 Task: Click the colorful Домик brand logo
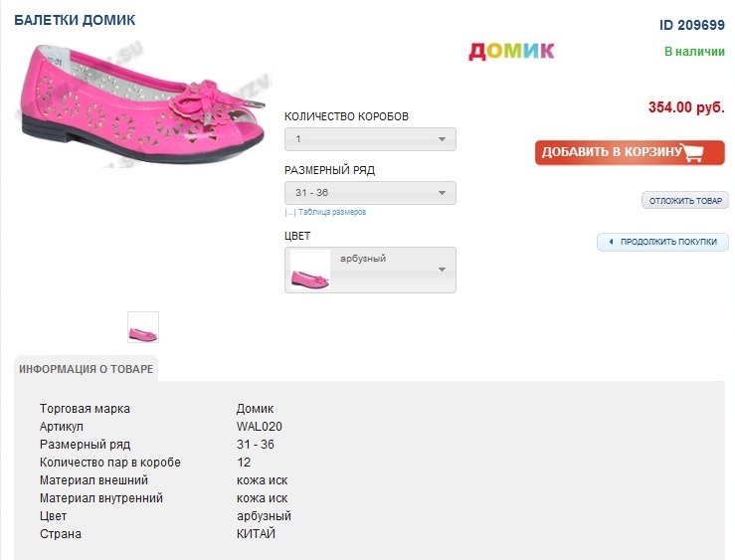tap(511, 51)
